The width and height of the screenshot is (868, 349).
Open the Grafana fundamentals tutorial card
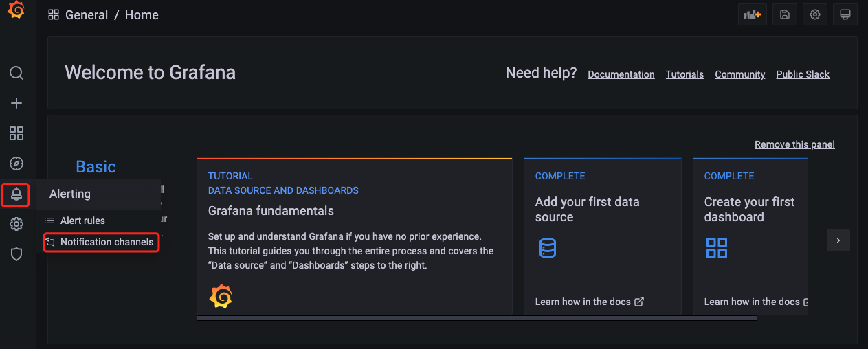pyautogui.click(x=355, y=236)
